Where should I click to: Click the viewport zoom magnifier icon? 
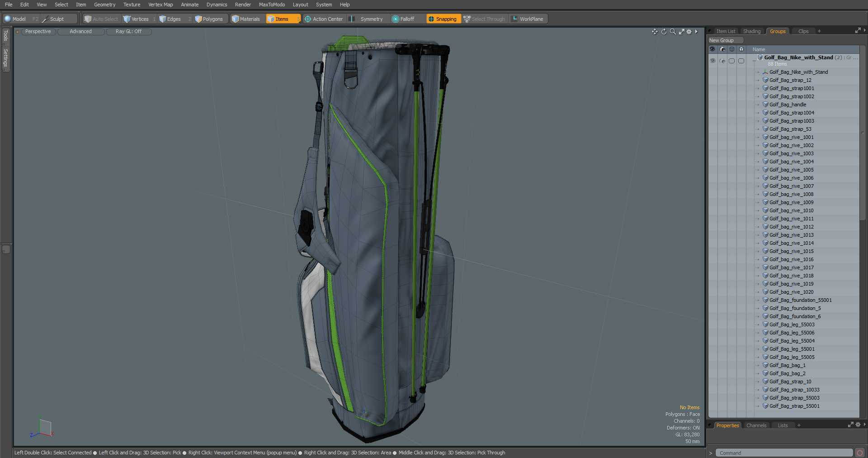coord(673,32)
